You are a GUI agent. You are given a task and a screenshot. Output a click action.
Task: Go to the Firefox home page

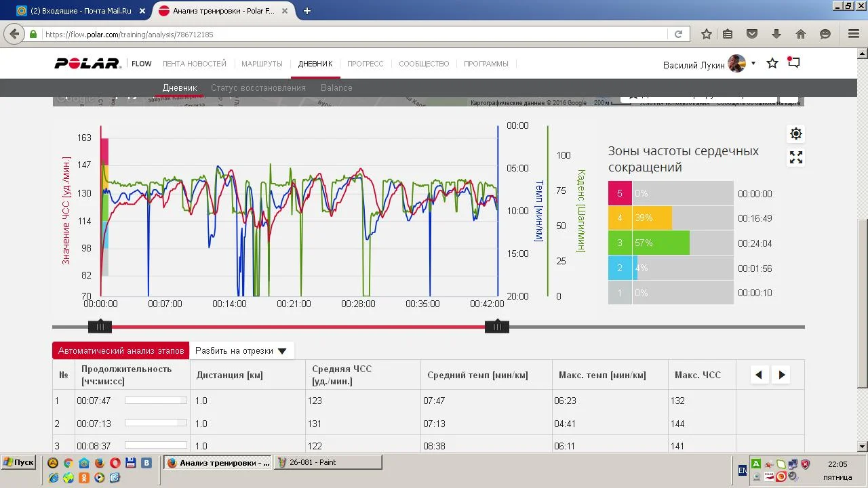pyautogui.click(x=801, y=34)
